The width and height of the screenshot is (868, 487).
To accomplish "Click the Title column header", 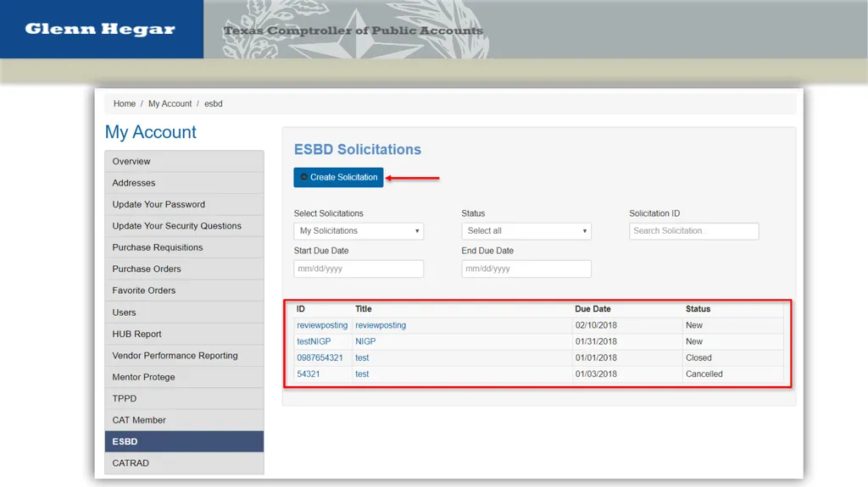I will point(363,309).
